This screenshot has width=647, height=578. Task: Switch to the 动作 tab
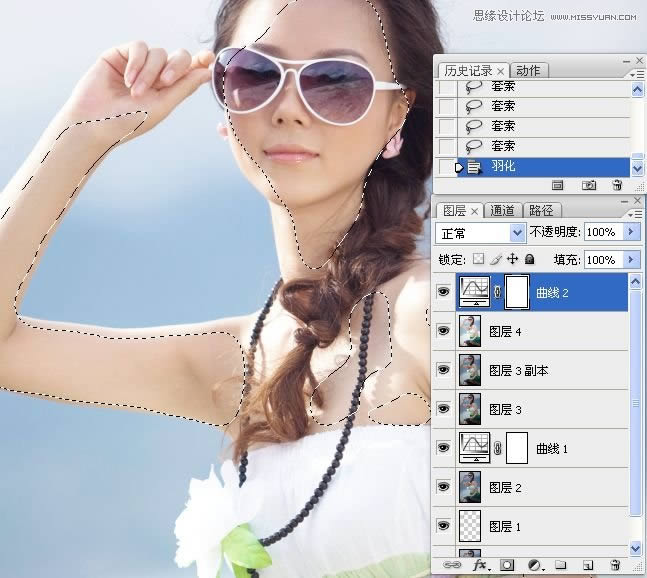528,71
